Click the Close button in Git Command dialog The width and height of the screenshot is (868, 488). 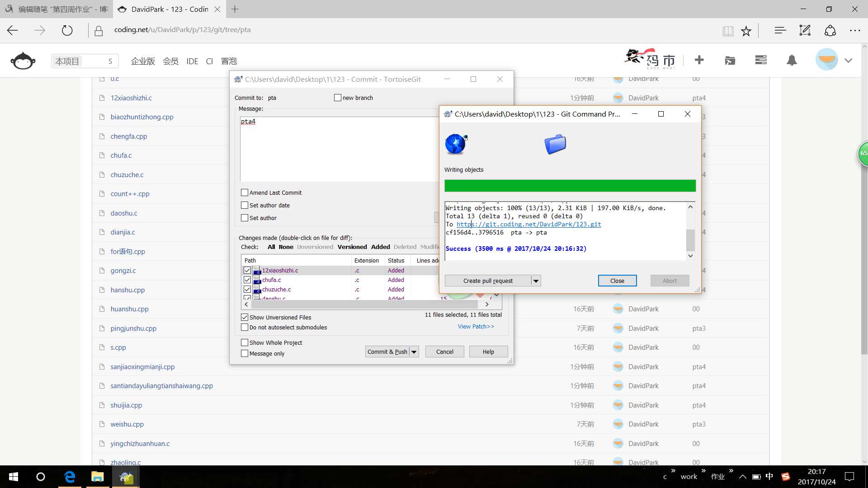(x=617, y=280)
